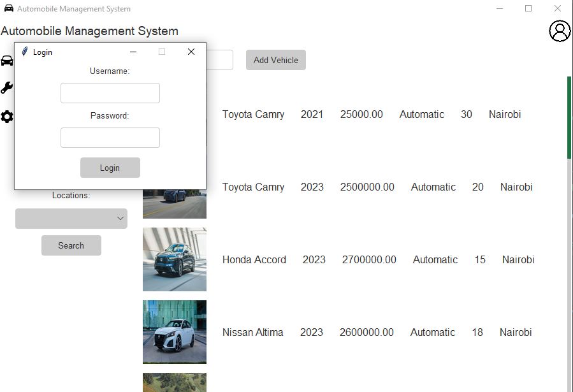The height and width of the screenshot is (392, 573).
Task: Close the Login dialog window
Action: 191,52
